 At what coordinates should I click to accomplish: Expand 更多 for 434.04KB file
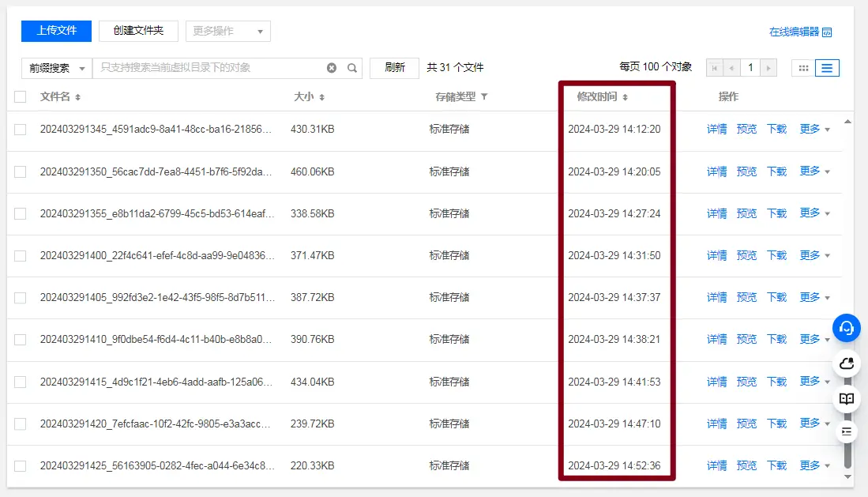tap(815, 382)
